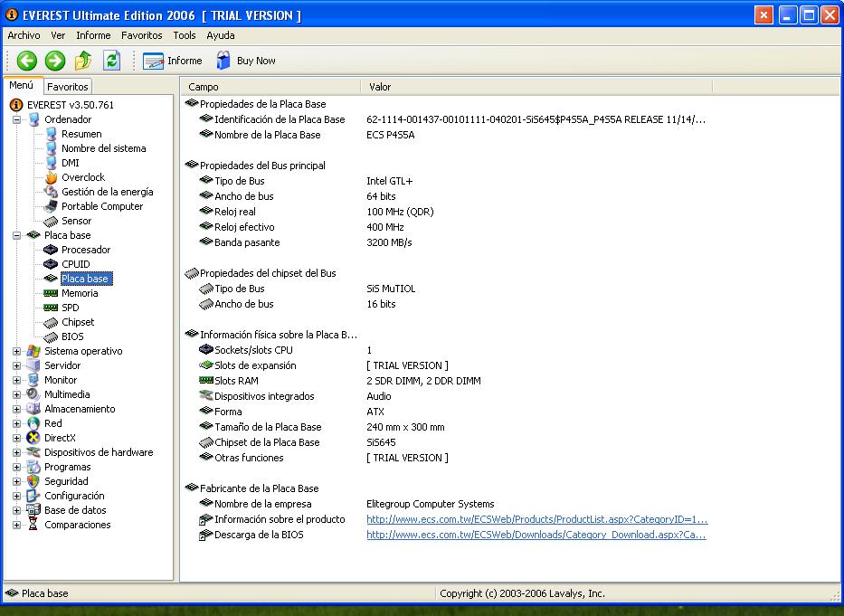Viewport: 844px width, 616px height.
Task: Switch to the Favoritos tab
Action: tap(68, 87)
